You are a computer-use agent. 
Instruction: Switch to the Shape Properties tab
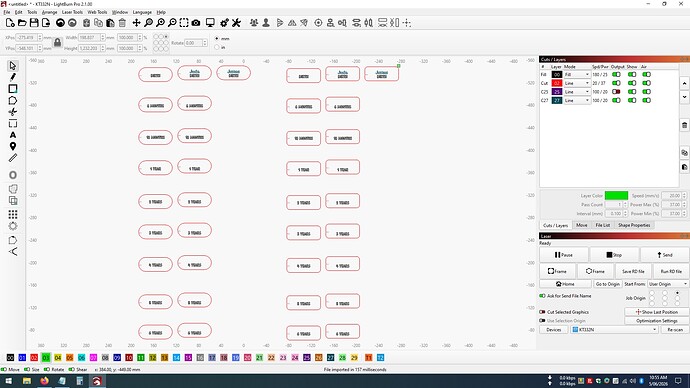click(x=634, y=225)
